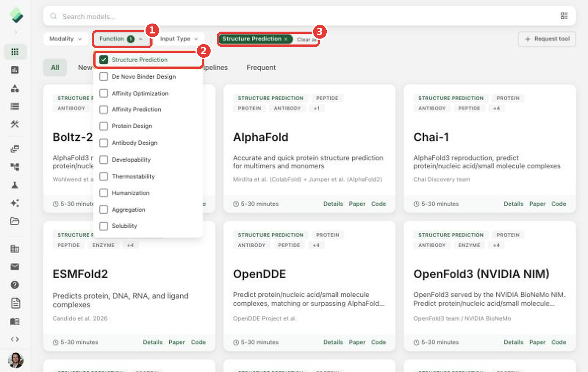Viewport: 588px width, 372px height.
Task: Open the shapes sidebar icon
Action: point(15,88)
